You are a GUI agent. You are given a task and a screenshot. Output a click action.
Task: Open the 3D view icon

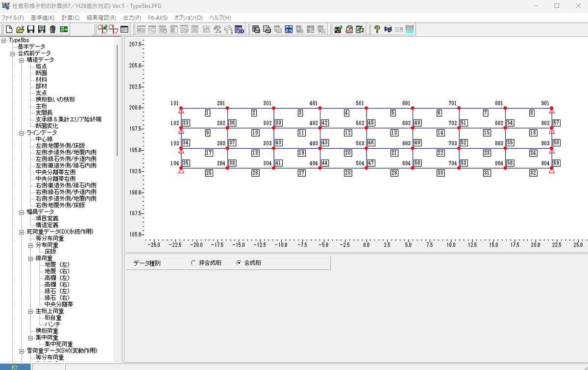pos(240,29)
